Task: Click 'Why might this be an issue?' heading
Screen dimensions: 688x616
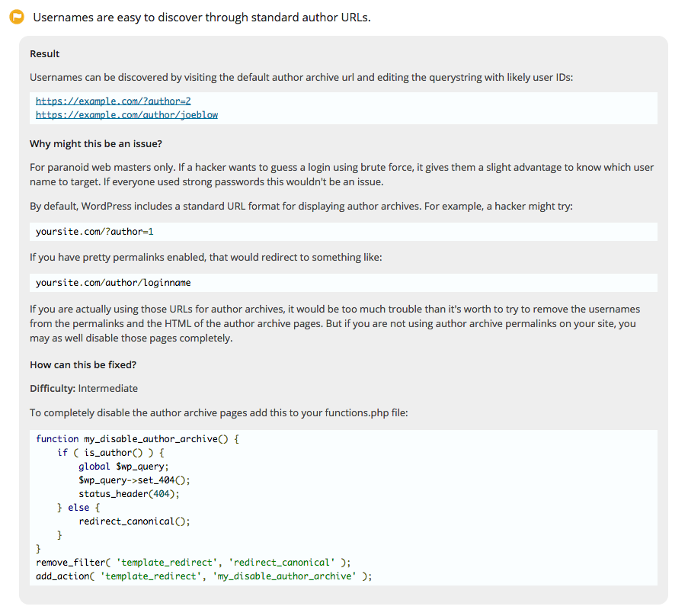Action: 96,144
